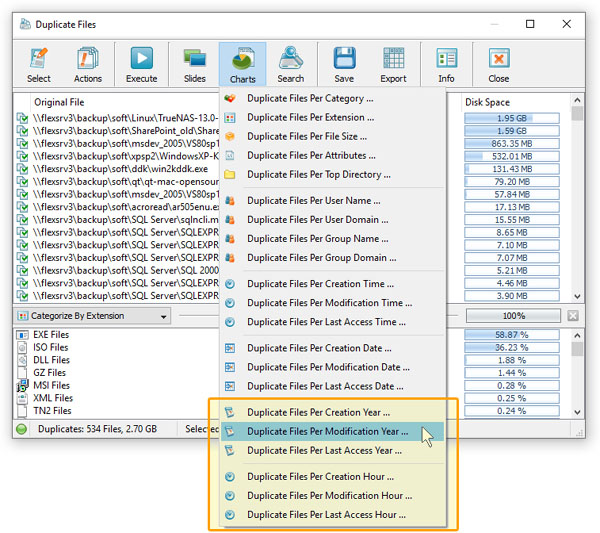Viewport: 600px width, 533px height.
Task: Click the Charts toolbar icon
Action: point(243,65)
